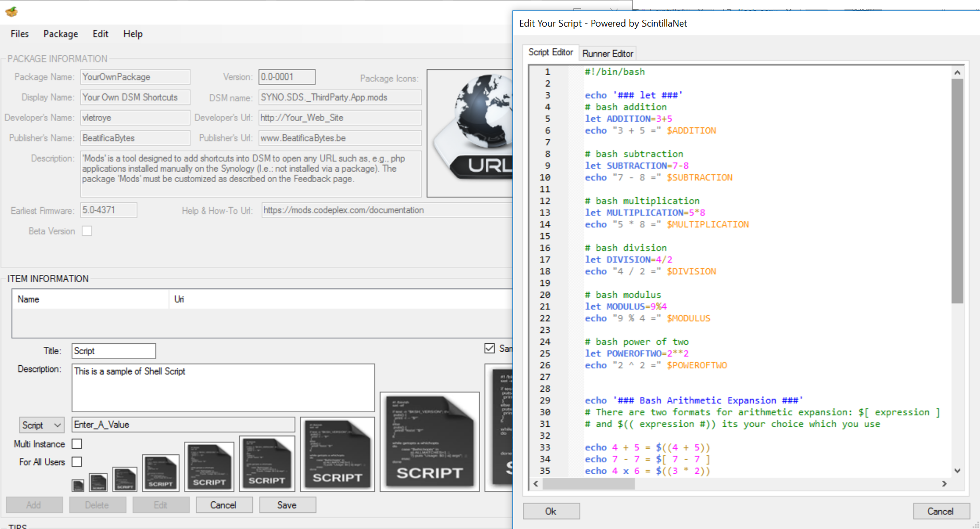Click the horizontal scroll-right arrow in editor
Viewport: 980px width, 529px height.
pyautogui.click(x=944, y=484)
